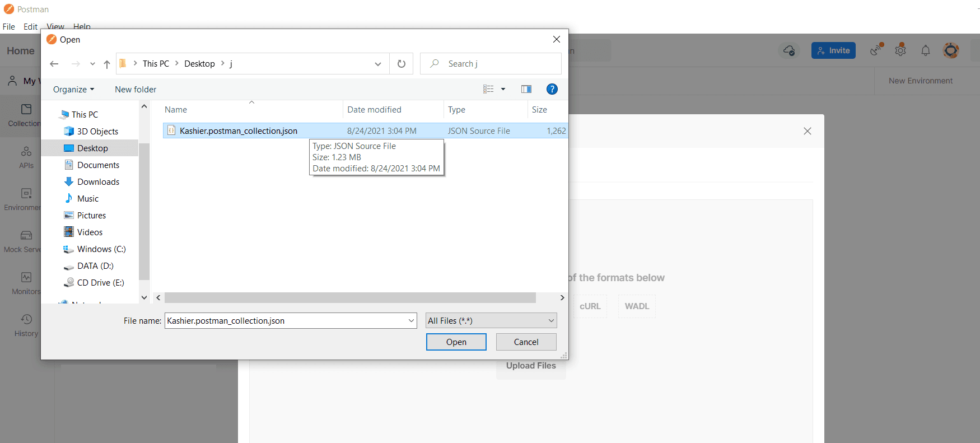The width and height of the screenshot is (980, 443).
Task: Click the Back arrow in Open dialog
Action: pyautogui.click(x=54, y=64)
